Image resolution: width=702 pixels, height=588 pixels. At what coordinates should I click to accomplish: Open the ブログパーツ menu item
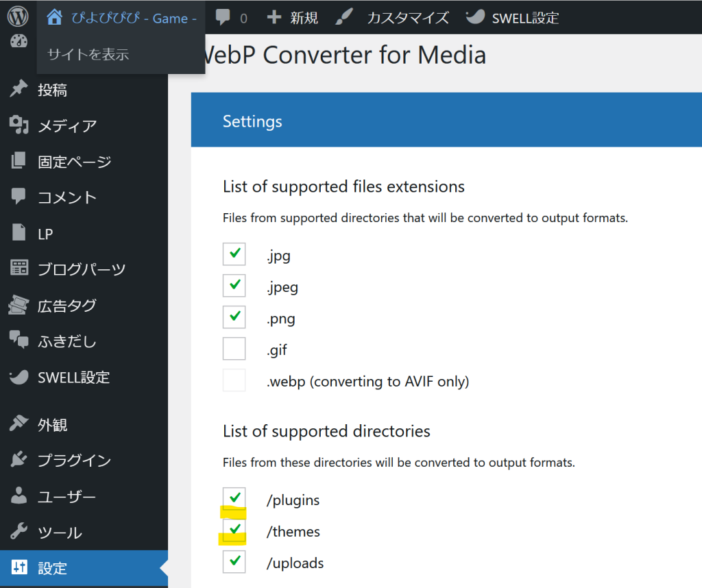[81, 269]
